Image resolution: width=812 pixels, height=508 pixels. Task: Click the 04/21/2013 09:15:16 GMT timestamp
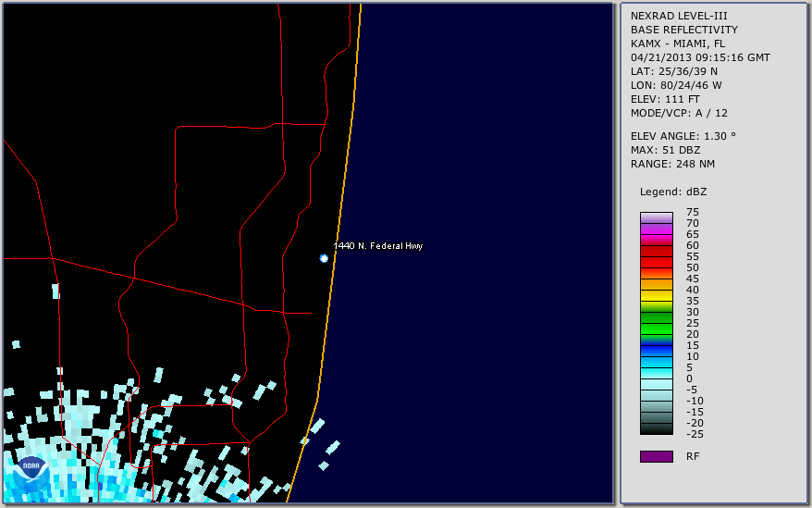700,57
